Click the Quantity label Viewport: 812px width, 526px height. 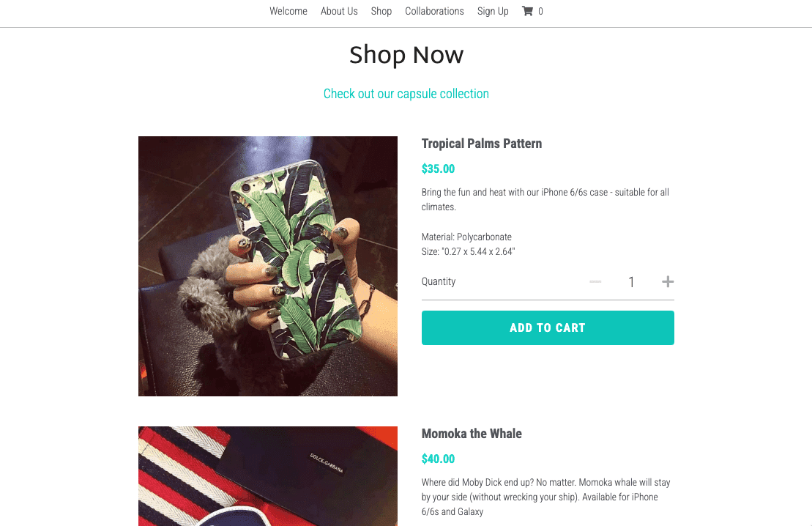coord(439,281)
